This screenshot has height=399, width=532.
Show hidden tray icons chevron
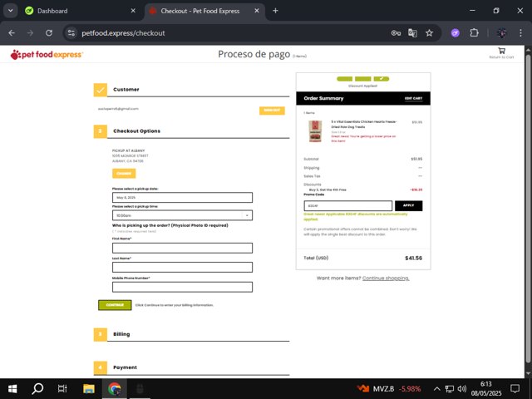437,389
